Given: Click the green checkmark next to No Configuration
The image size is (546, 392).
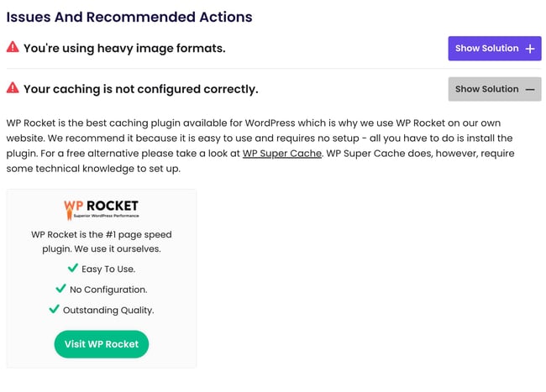Looking at the screenshot, I should (60, 289).
